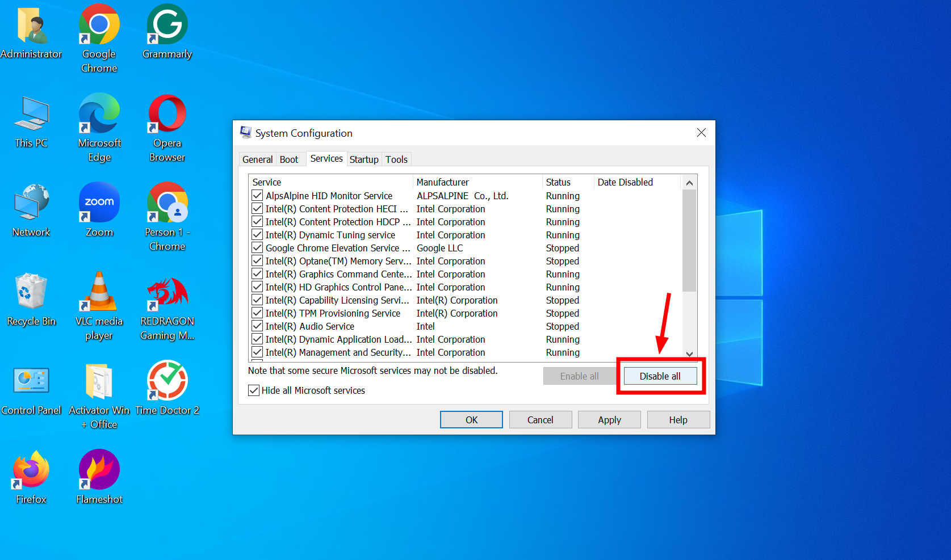Open Mozilla Firefox
This screenshot has width=951, height=560.
30,469
